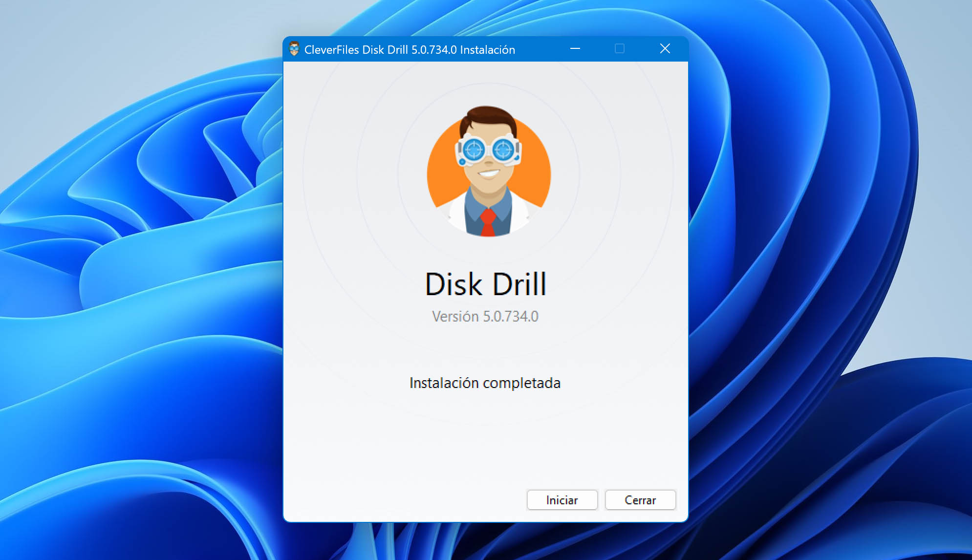Click the Disk Drill mascot logo image

pos(489,172)
